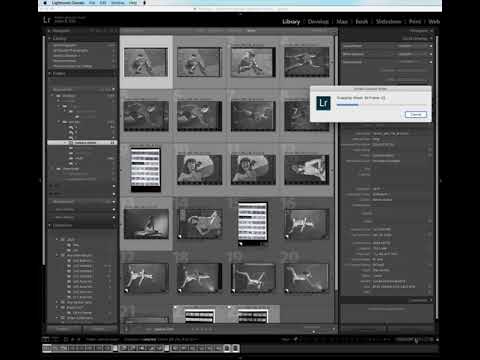
Task: Click the Lr icon in the progress dialog
Action: tap(323, 103)
